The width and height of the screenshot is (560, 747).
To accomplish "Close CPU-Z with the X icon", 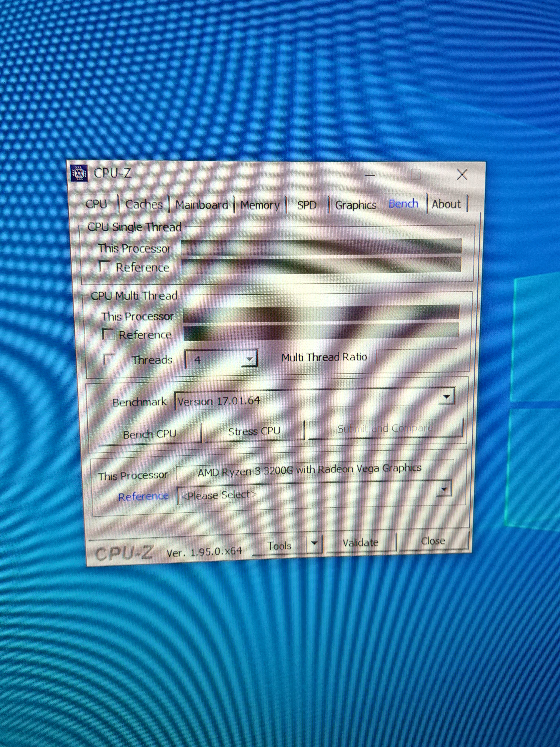I will (x=462, y=175).
